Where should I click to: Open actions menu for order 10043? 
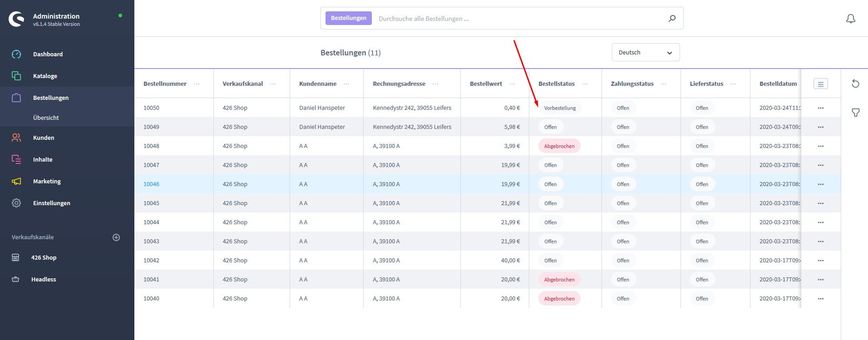[x=820, y=241]
